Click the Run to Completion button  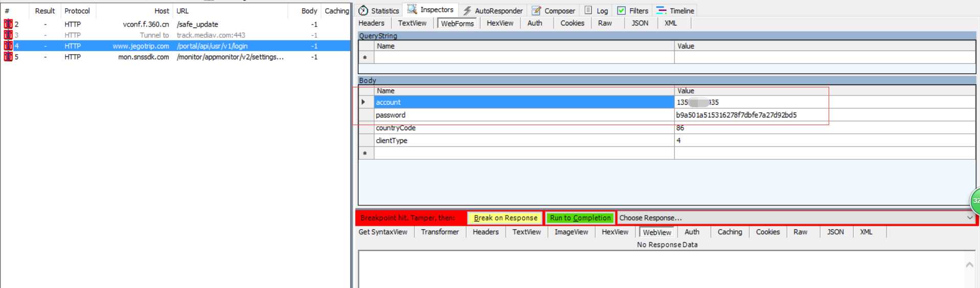click(x=580, y=218)
